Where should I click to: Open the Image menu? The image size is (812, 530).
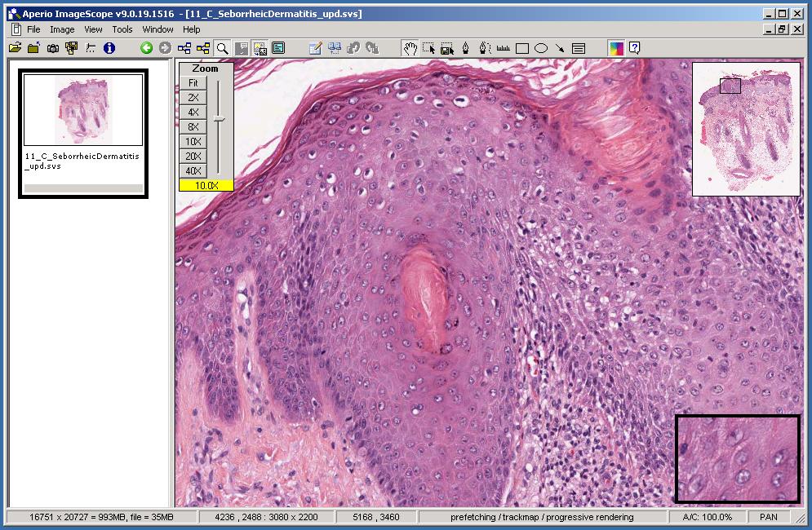click(62, 29)
